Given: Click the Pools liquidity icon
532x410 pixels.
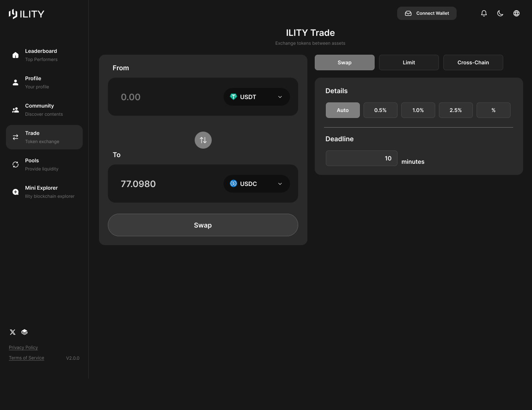Looking at the screenshot, I should tap(15, 164).
